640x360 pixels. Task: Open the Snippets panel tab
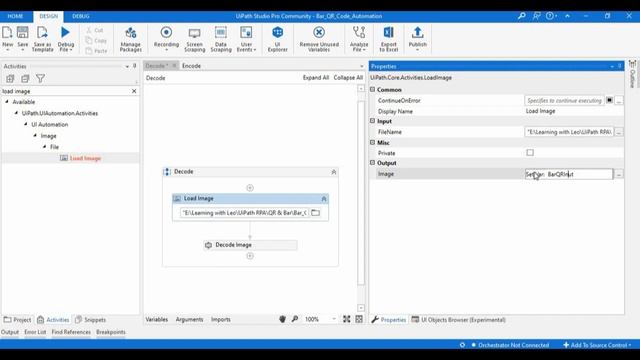pos(91,320)
